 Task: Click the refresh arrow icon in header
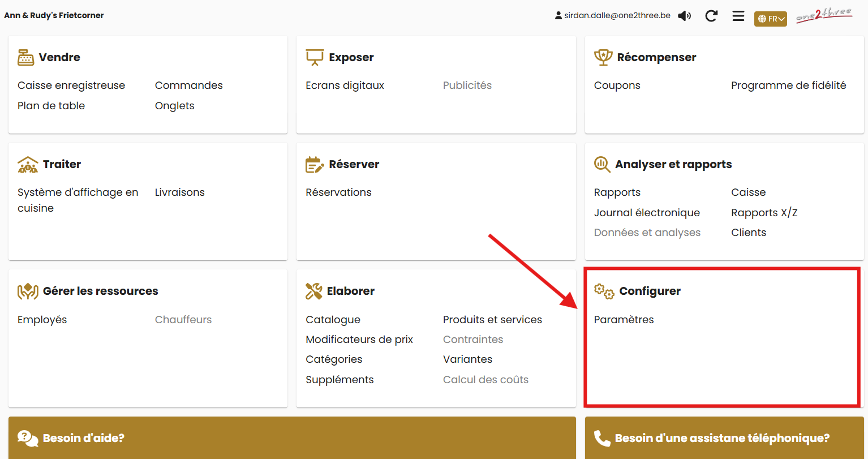pyautogui.click(x=711, y=16)
